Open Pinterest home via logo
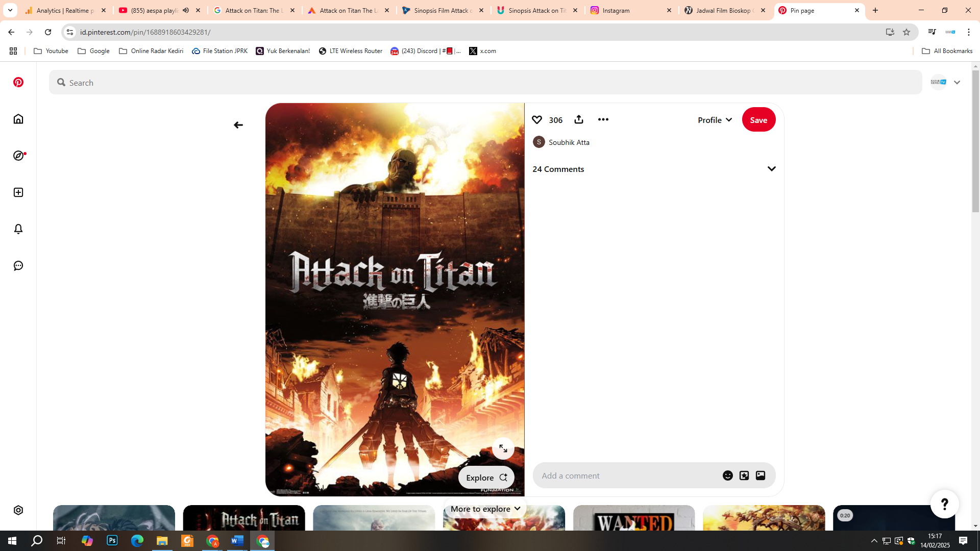This screenshot has height=551, width=980. pos(18,82)
